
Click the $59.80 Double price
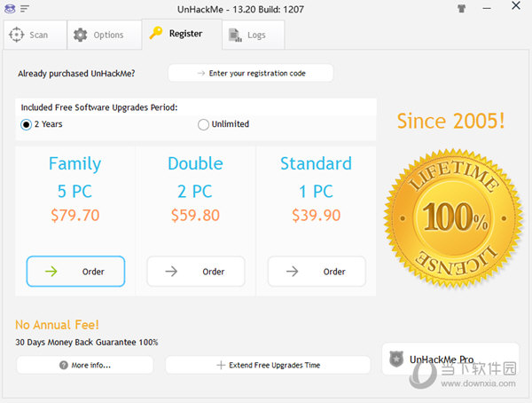point(195,215)
